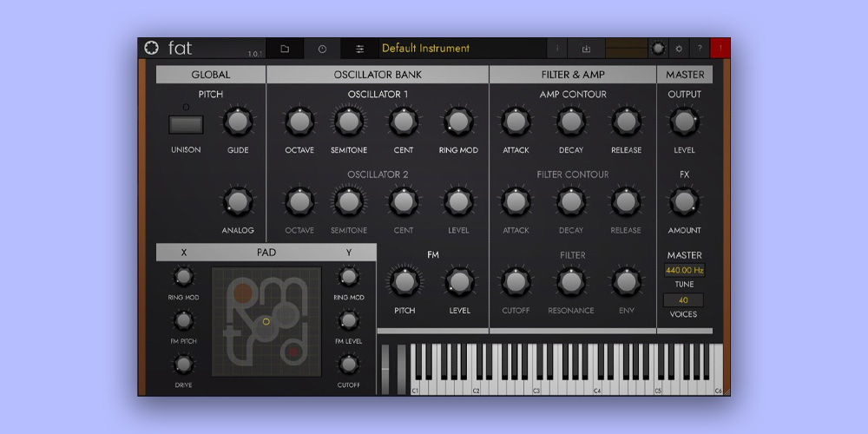This screenshot has height=434, width=868.
Task: Click the master output LEVEL knob
Action: pyautogui.click(x=685, y=122)
